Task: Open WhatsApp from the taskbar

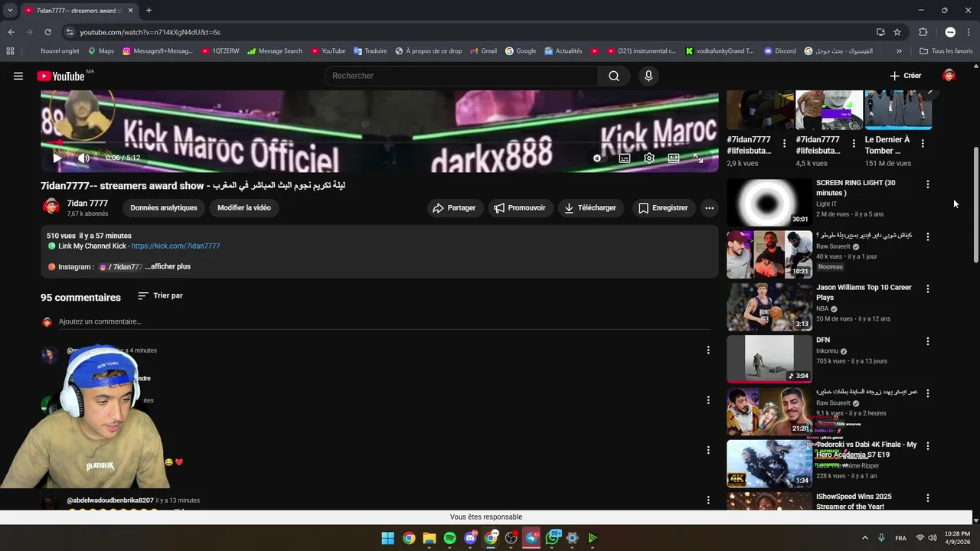Action: pos(552,538)
